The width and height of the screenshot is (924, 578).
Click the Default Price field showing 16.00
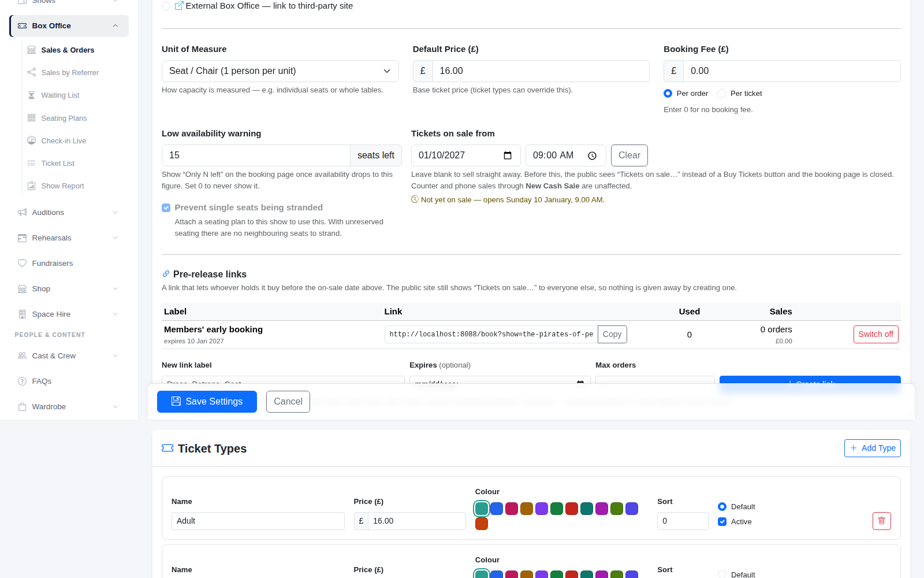(x=541, y=71)
